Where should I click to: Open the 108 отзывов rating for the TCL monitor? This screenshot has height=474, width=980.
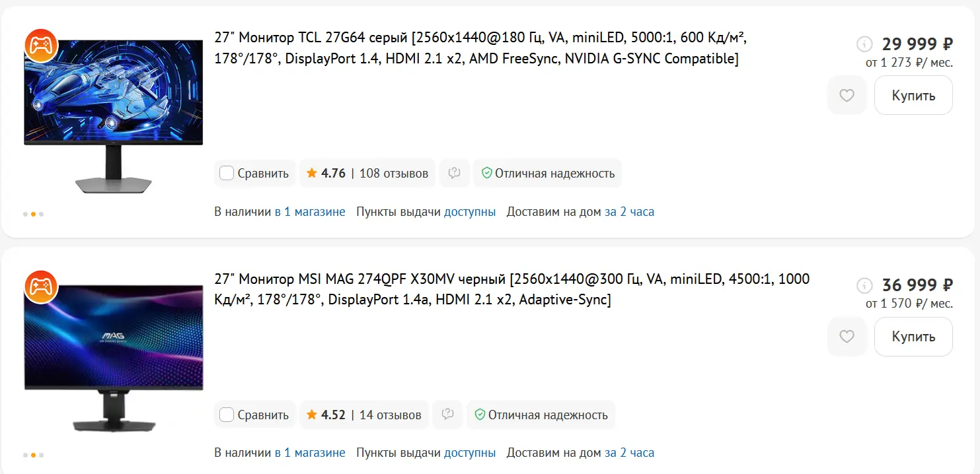367,174
